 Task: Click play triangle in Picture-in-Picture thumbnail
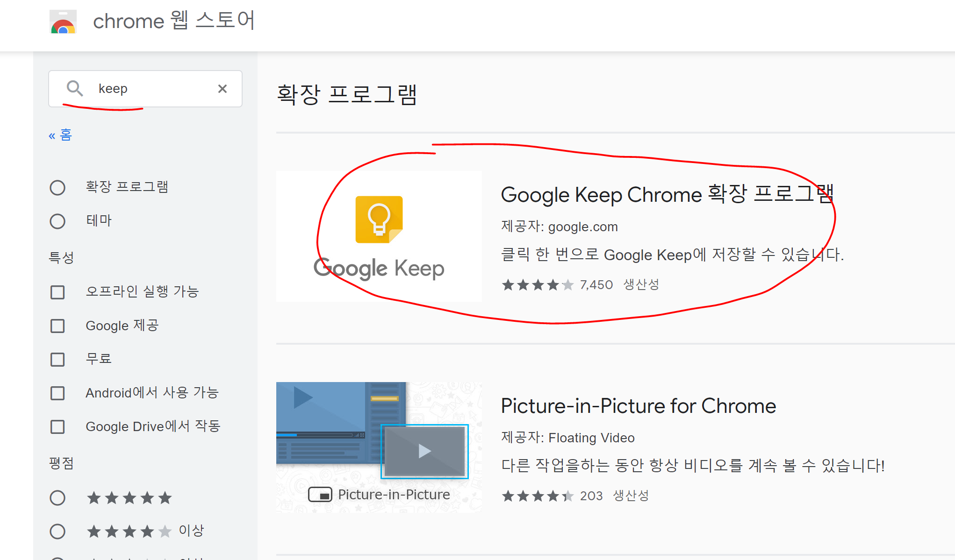[424, 451]
